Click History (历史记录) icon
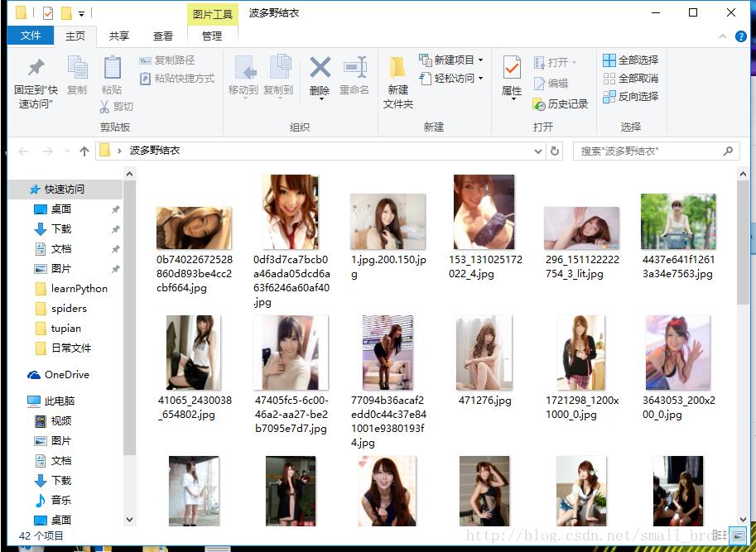 pyautogui.click(x=538, y=103)
